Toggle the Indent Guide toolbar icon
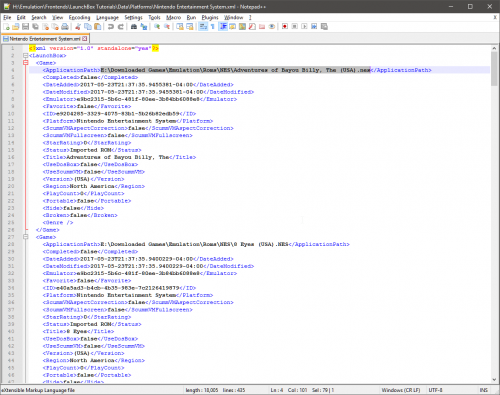 (223, 27)
